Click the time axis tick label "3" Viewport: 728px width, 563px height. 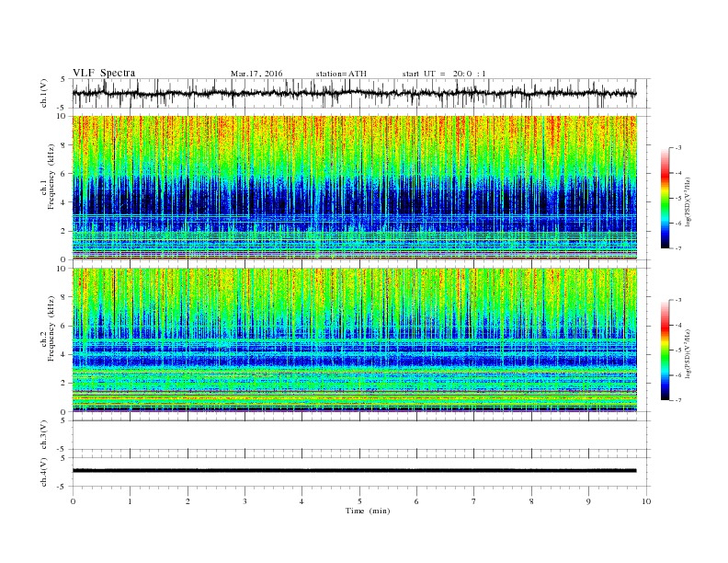245,501
